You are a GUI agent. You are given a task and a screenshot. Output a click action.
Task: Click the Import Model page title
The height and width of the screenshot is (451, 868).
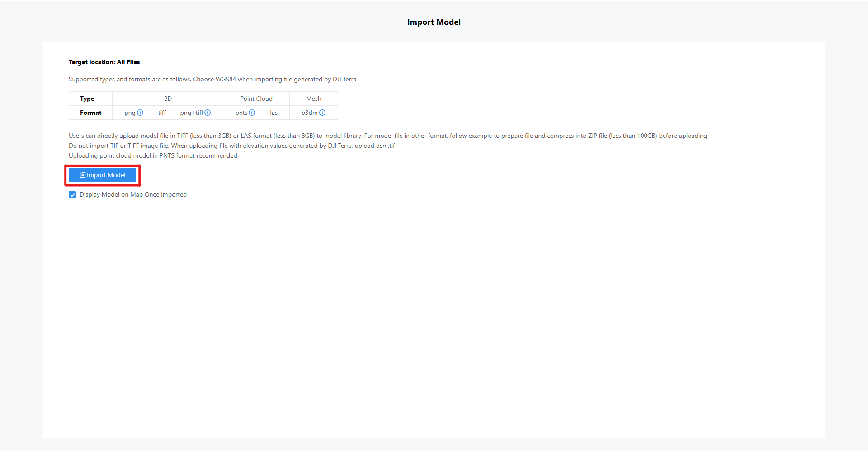point(434,22)
